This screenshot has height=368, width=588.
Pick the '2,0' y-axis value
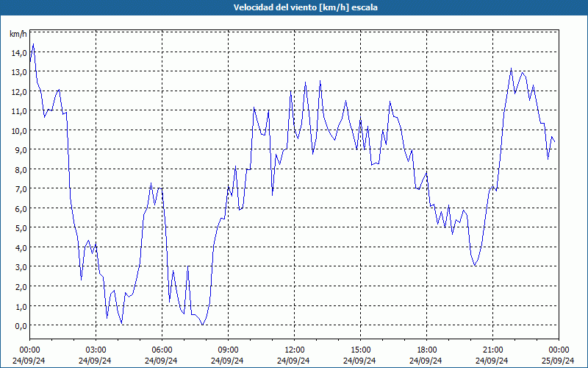pyautogui.click(x=21, y=287)
